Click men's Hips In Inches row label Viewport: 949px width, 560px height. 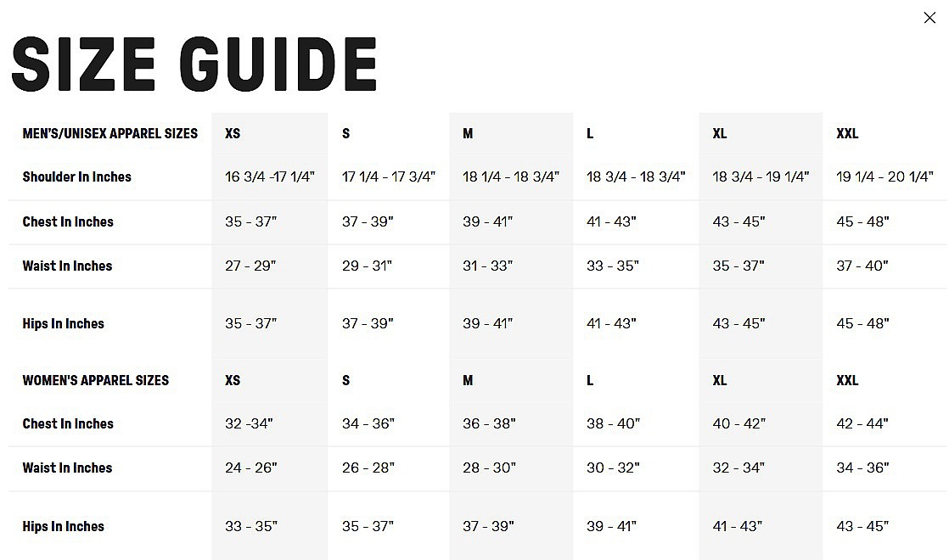click(x=63, y=323)
